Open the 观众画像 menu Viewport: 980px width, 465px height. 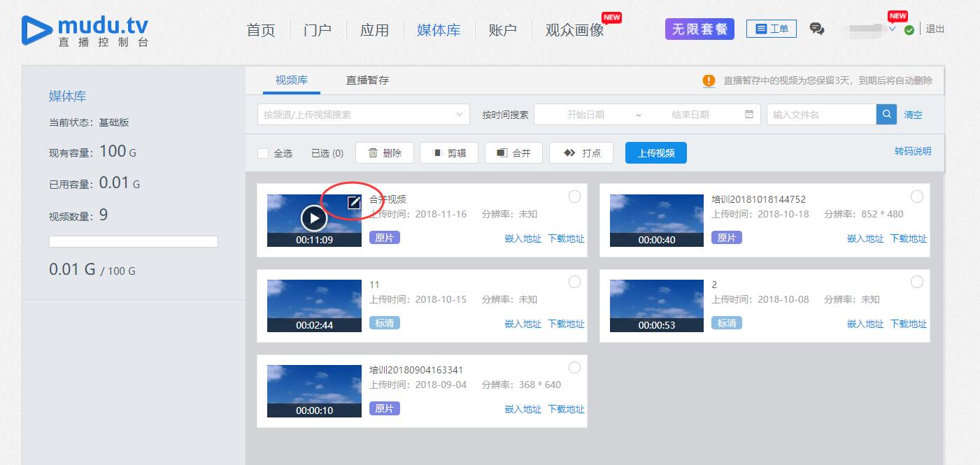pos(574,30)
